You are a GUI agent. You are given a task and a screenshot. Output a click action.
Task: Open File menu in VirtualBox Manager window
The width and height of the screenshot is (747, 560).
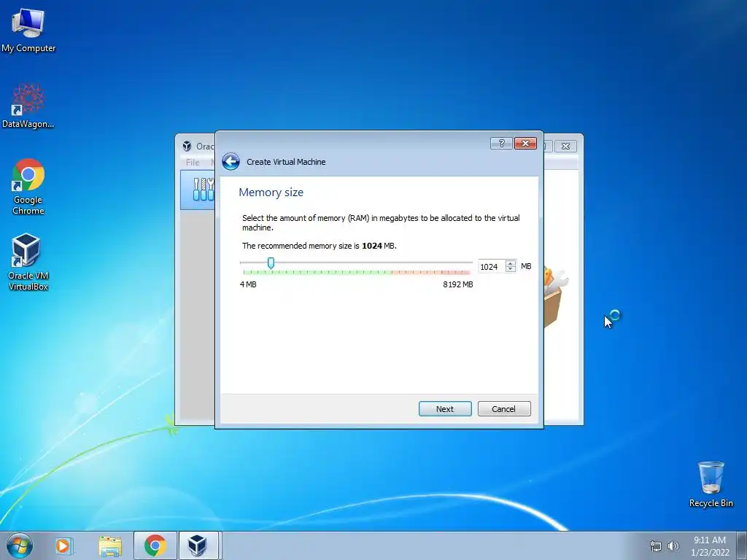click(x=193, y=163)
